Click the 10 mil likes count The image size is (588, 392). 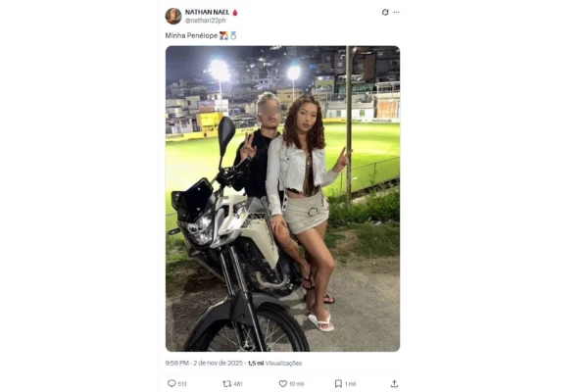[x=296, y=383]
